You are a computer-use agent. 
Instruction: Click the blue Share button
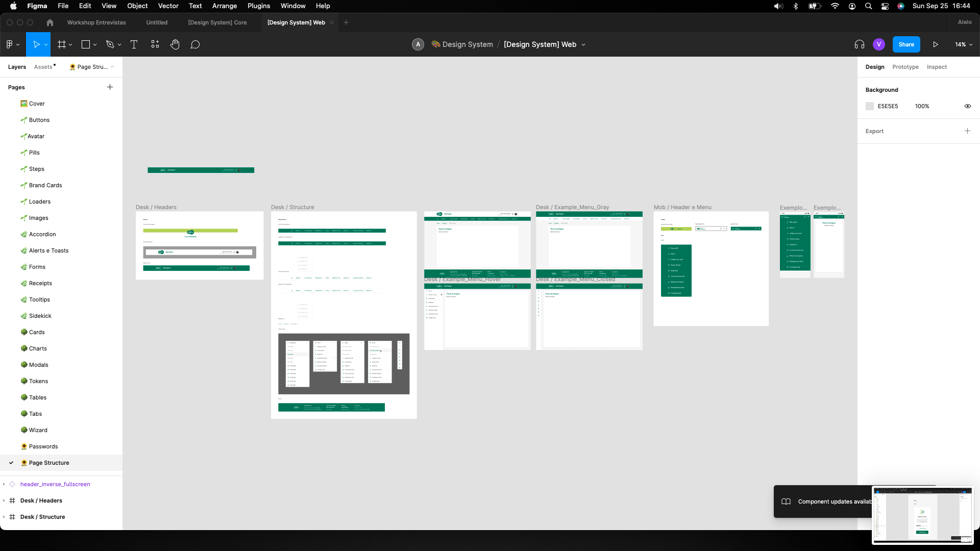(906, 44)
